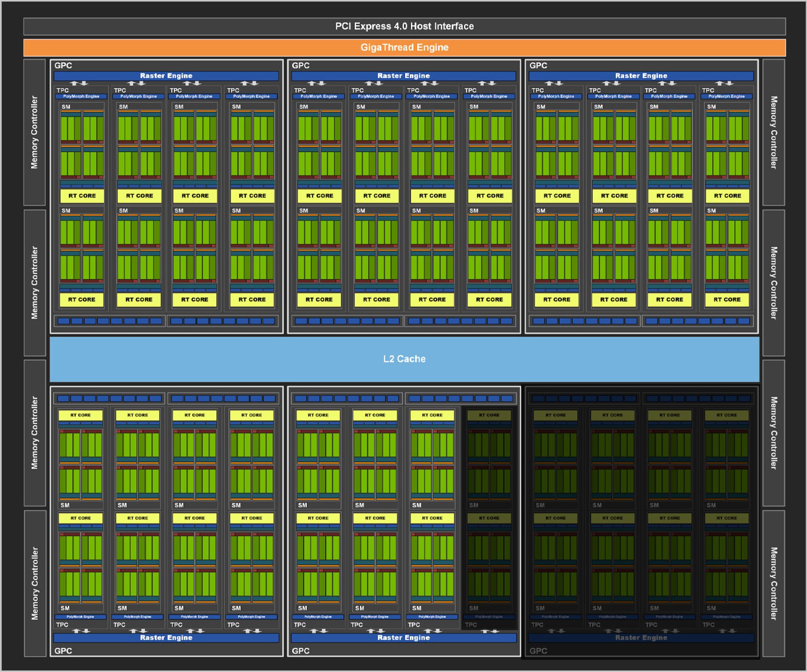The height and width of the screenshot is (672, 807).
Task: Click the topmost left Memory Controller block
Action: point(34,132)
